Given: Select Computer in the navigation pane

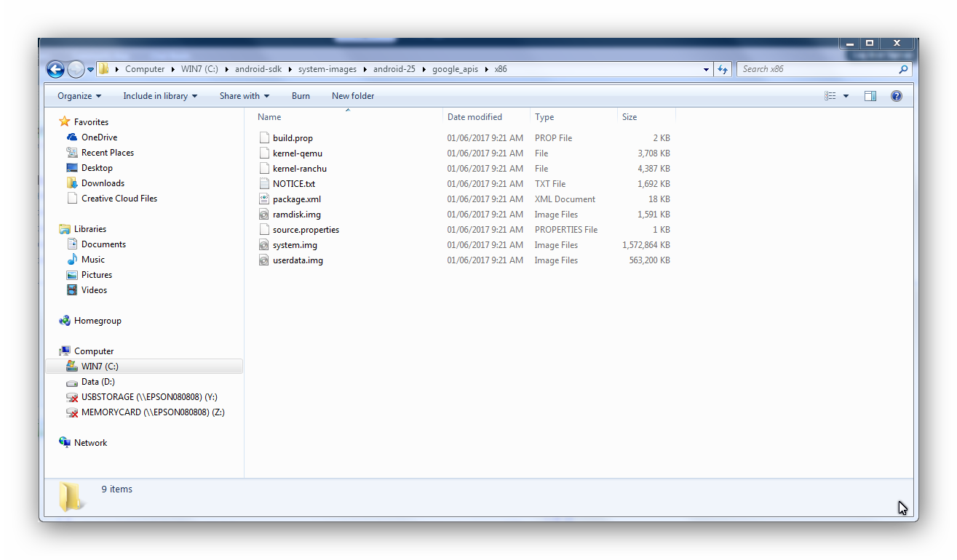Looking at the screenshot, I should (x=94, y=351).
